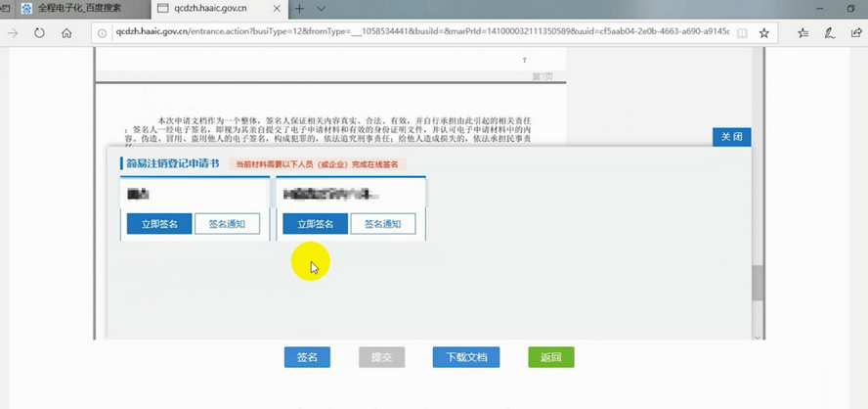Add this page to favorites star
The width and height of the screenshot is (868, 409).
(x=764, y=33)
